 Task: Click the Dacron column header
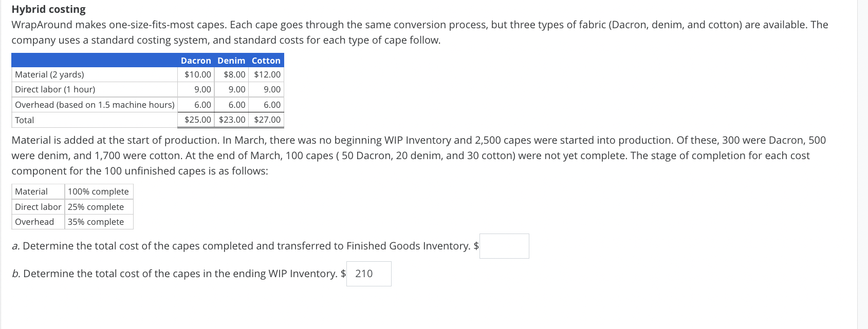coord(196,61)
